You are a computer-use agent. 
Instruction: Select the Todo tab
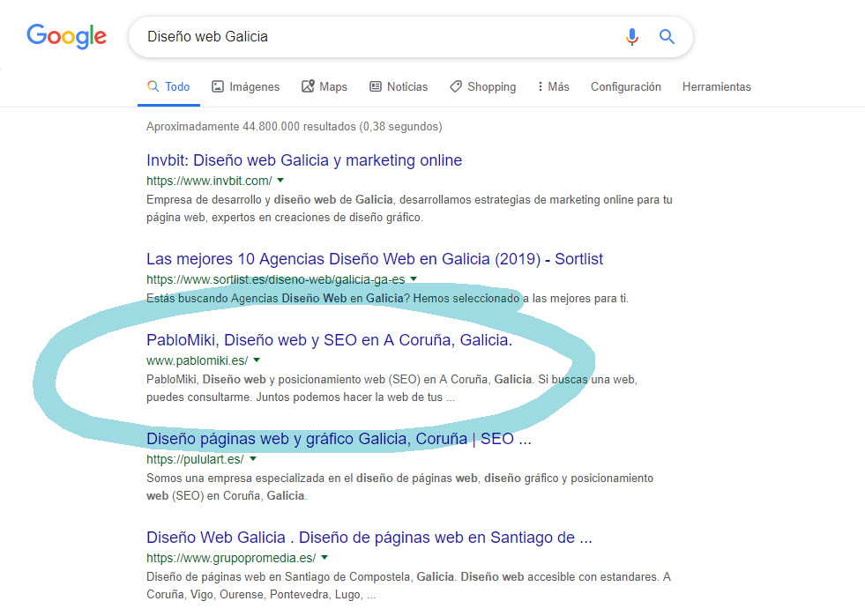tap(168, 86)
